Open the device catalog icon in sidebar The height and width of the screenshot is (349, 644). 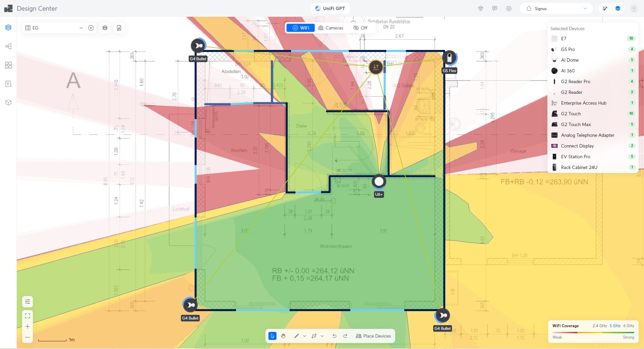(8, 65)
